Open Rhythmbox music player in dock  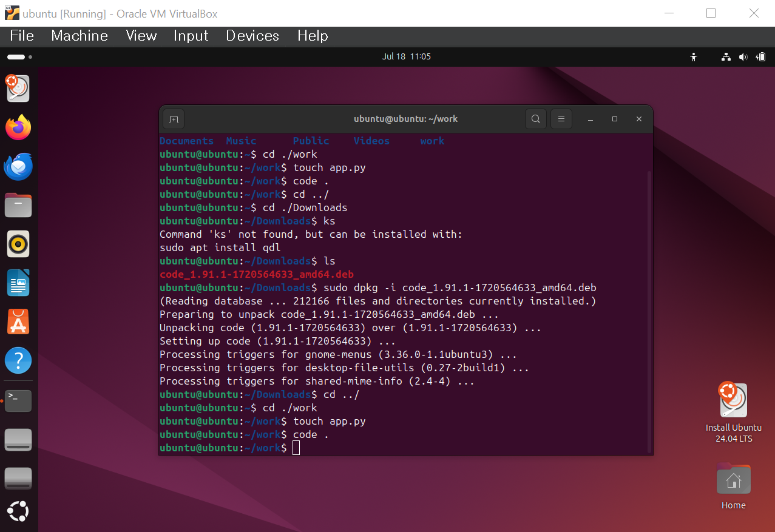pos(18,244)
